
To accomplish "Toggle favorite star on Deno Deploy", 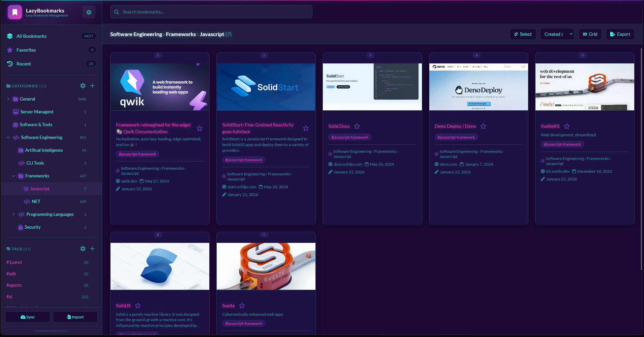I will pos(483,126).
